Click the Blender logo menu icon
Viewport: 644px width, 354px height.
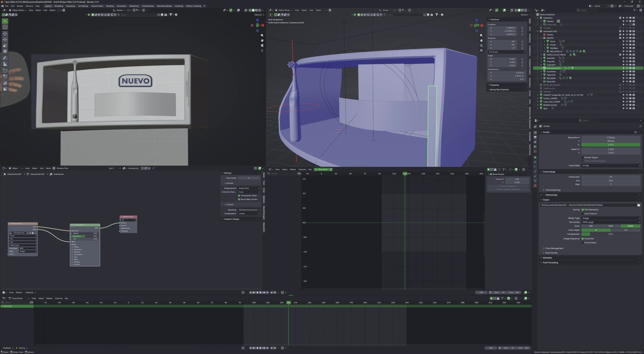tap(3, 6)
